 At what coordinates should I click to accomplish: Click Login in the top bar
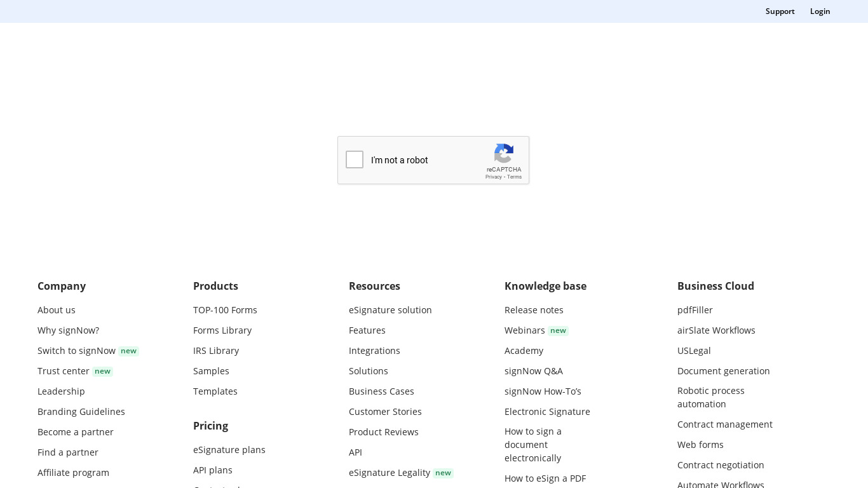(x=820, y=11)
